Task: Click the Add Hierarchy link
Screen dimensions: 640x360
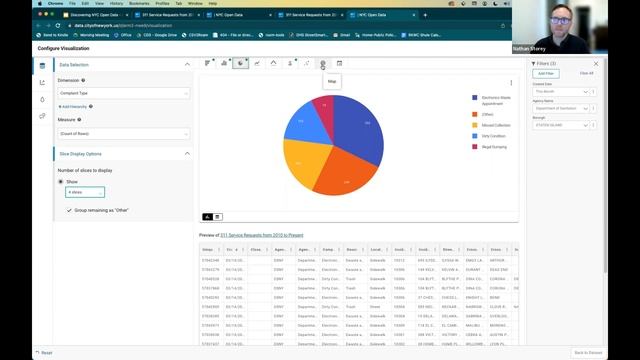Action: pyautogui.click(x=73, y=107)
